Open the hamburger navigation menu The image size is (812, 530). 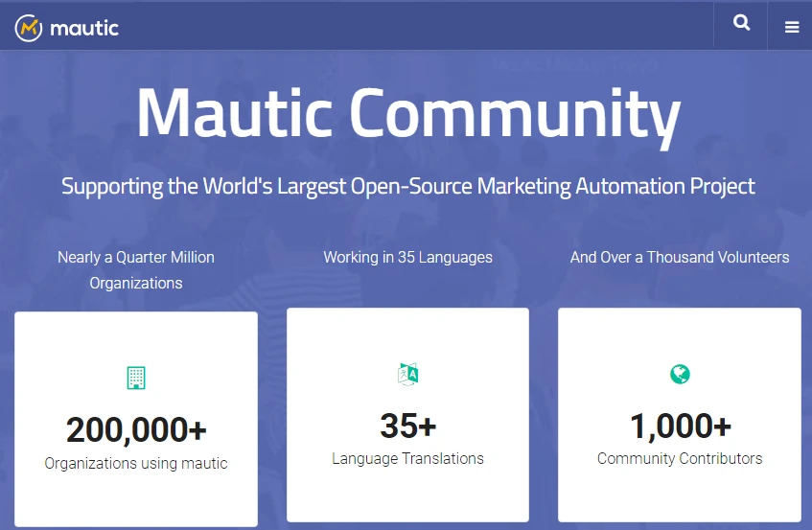pyautogui.click(x=792, y=27)
